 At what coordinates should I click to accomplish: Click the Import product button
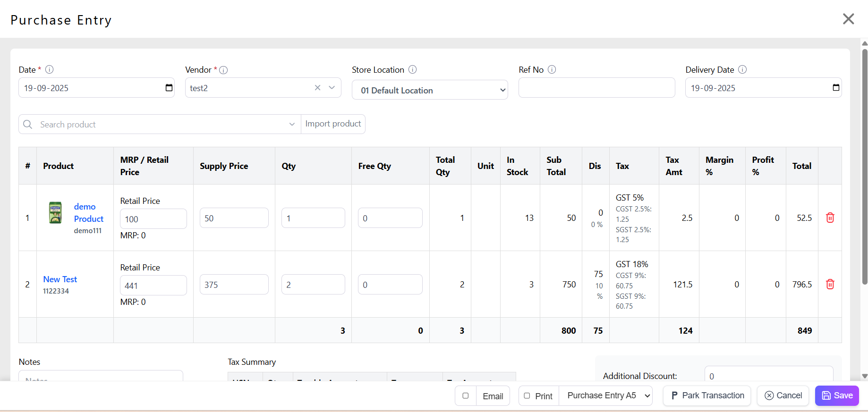(333, 124)
